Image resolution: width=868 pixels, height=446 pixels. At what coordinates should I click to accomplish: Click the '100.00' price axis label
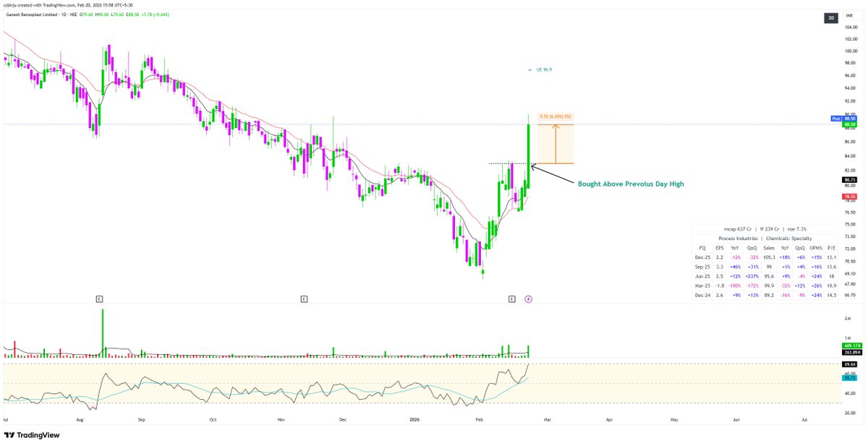pos(850,51)
